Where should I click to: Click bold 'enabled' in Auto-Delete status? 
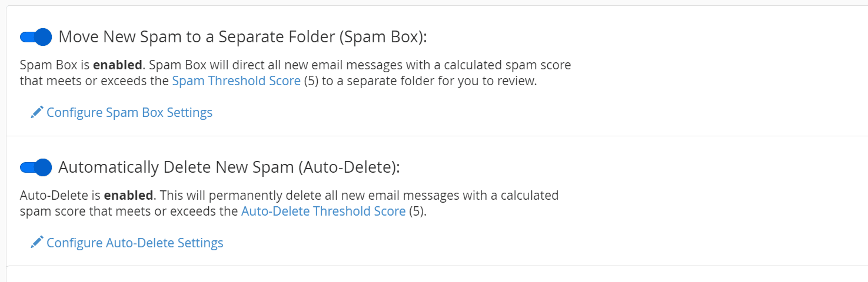click(x=128, y=195)
